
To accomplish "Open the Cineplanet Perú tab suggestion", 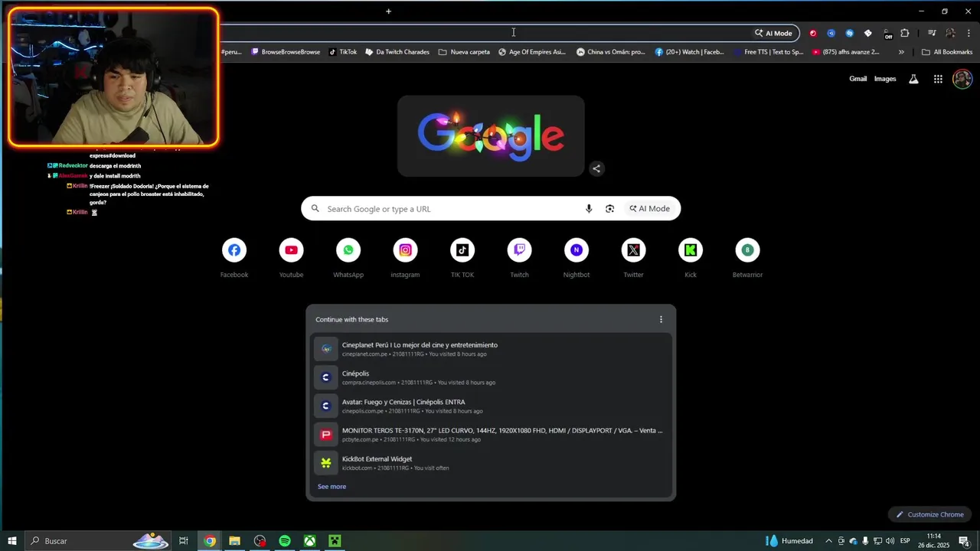I will coord(491,349).
